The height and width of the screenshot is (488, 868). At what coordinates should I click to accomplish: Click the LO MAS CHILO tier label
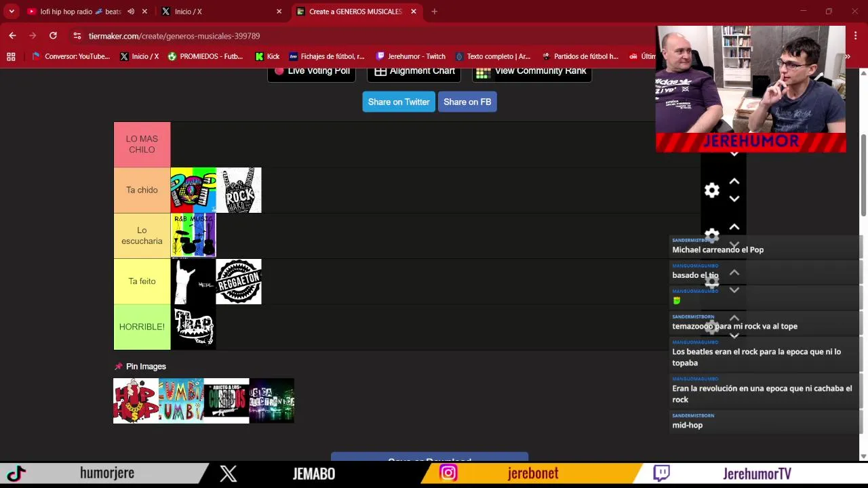(142, 144)
